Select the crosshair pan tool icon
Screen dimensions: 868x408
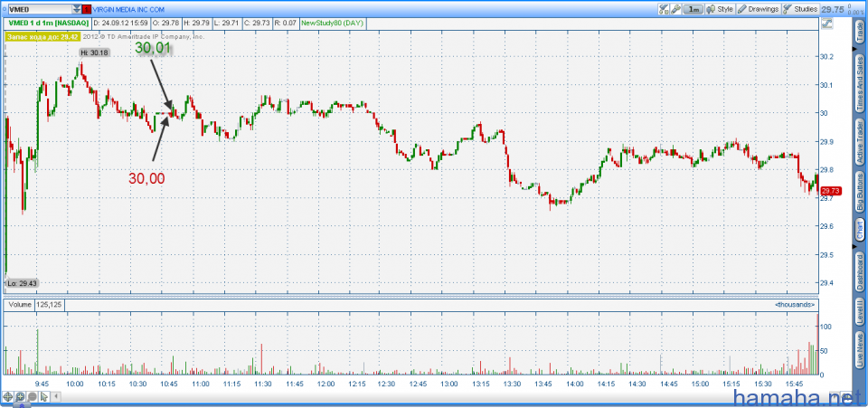point(8,396)
